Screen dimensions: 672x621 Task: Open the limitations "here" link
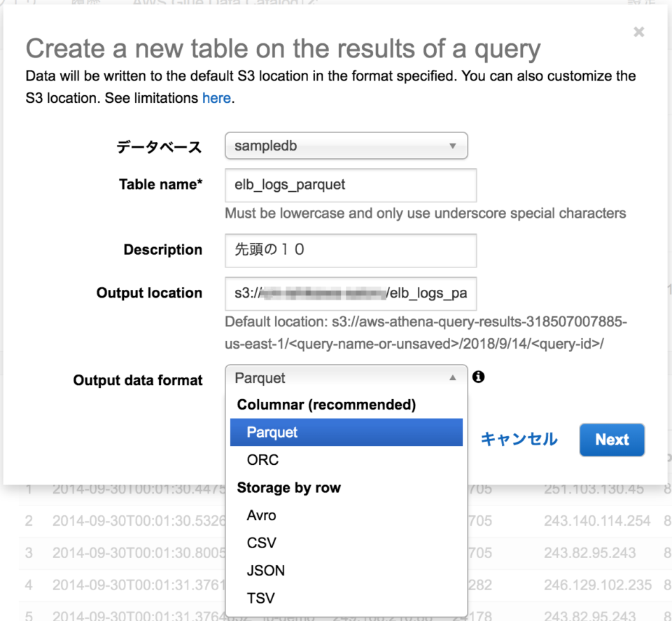point(216,98)
